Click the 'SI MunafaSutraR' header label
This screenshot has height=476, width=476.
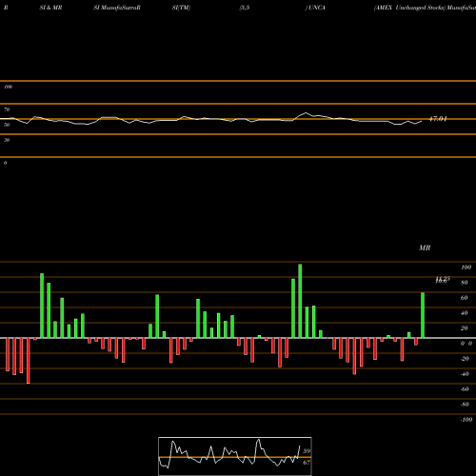click(x=117, y=8)
